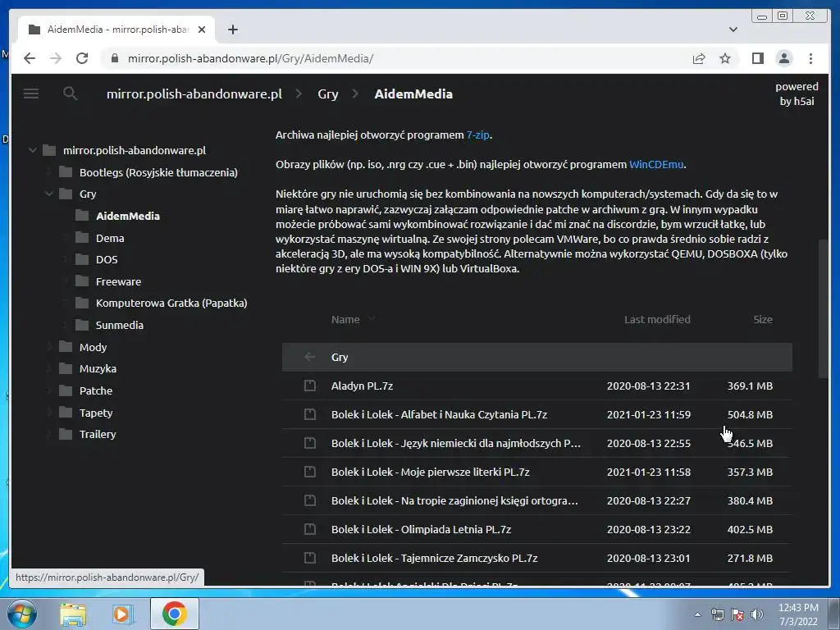
Task: Select Patche folder in the tree
Action: 96,390
